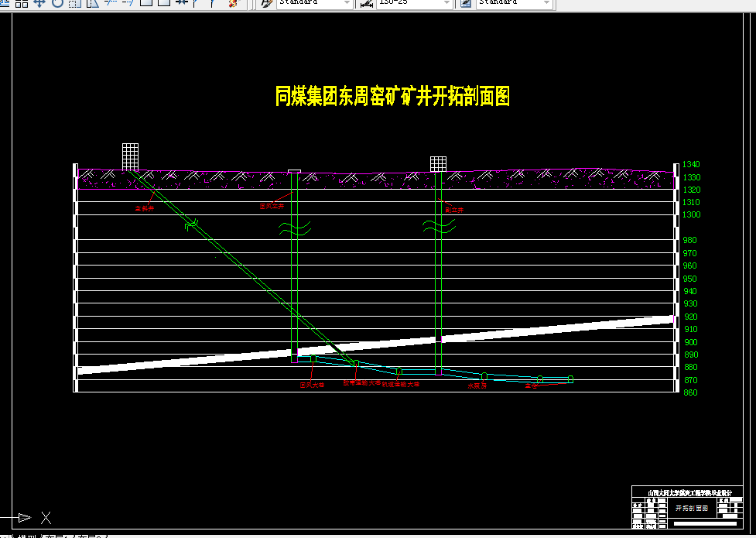756x538 pixels.
Task: Select the break-line symbol on auxiliary shaft
Action: pyautogui.click(x=439, y=226)
